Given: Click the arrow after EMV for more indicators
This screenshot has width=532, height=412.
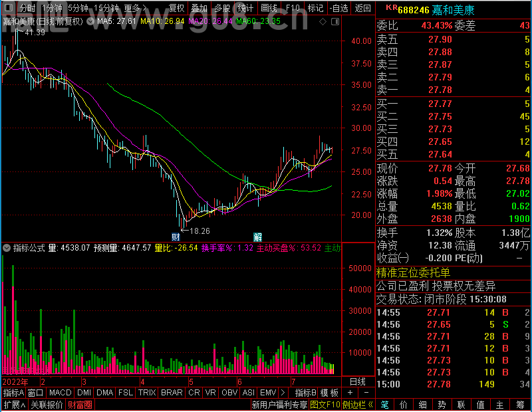Looking at the screenshot, I should click(x=283, y=393).
